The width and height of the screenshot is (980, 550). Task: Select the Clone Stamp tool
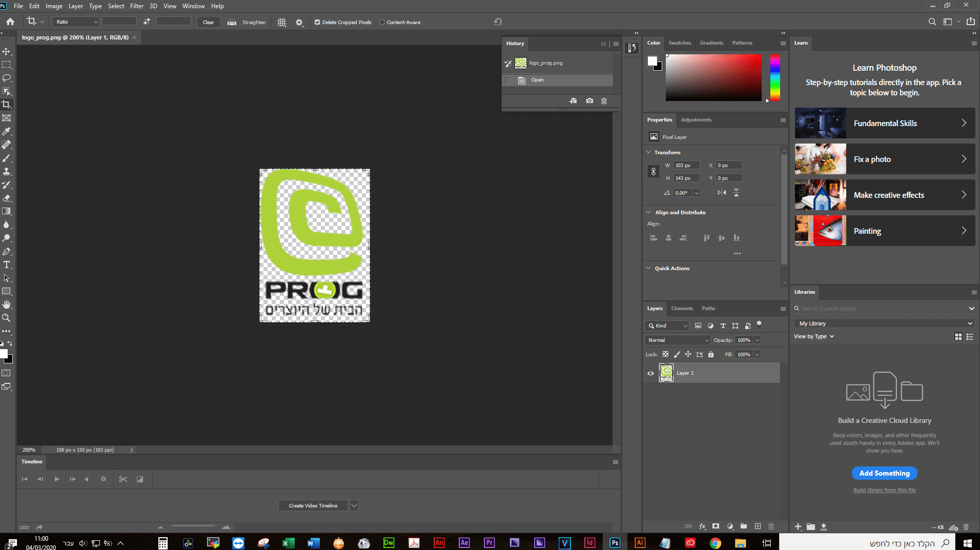click(x=7, y=172)
